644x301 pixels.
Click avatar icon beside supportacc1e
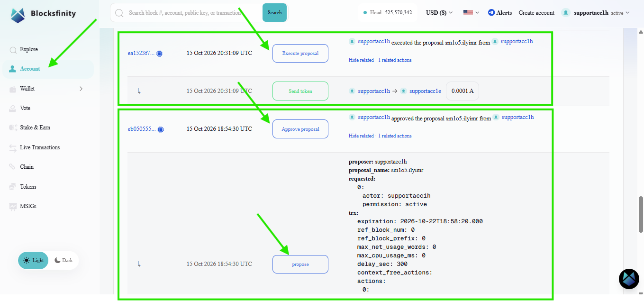click(x=403, y=91)
